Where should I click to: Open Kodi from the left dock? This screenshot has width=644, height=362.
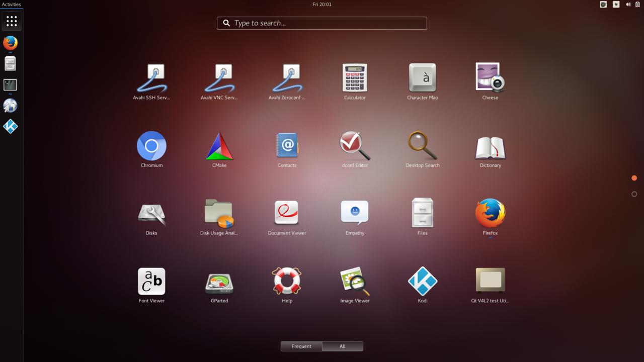(10, 126)
